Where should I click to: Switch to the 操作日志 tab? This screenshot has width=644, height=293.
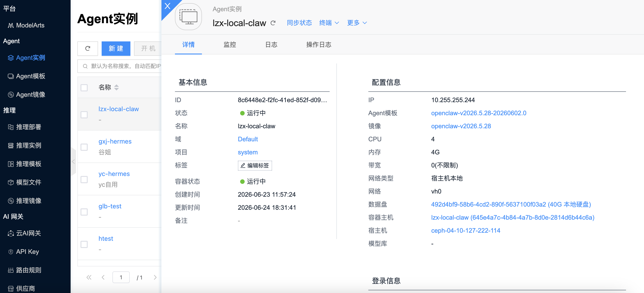pos(318,45)
